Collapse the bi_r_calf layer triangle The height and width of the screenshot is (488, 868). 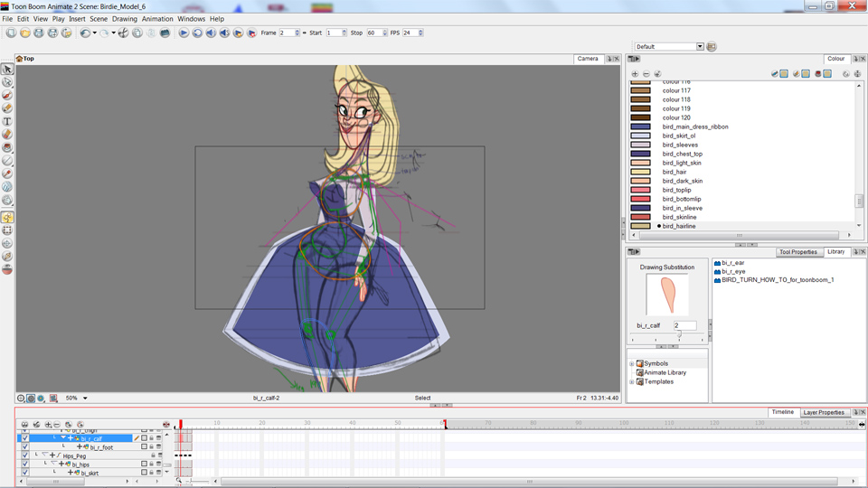pos(63,437)
